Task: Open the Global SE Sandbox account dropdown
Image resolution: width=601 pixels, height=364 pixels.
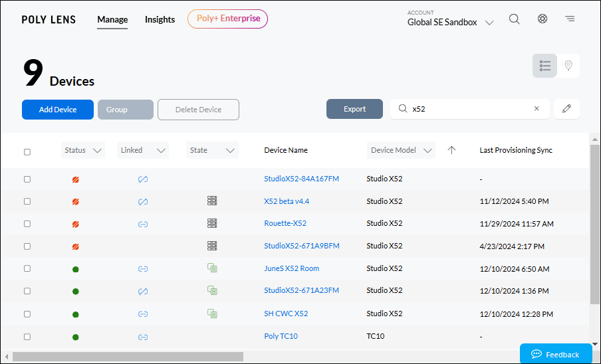Action: pyautogui.click(x=450, y=22)
